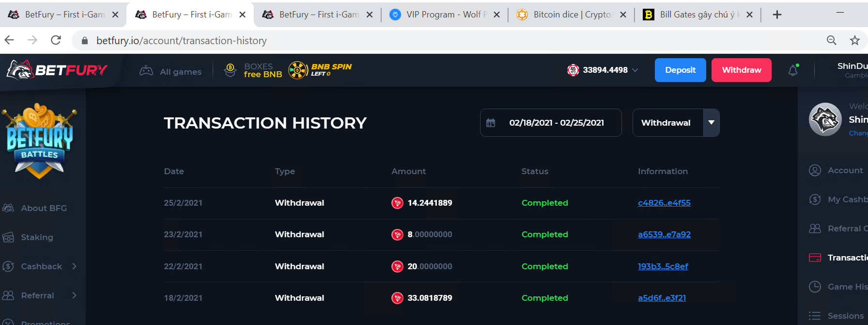Switch to Bill Gates tab
868x325 pixels.
[697, 15]
